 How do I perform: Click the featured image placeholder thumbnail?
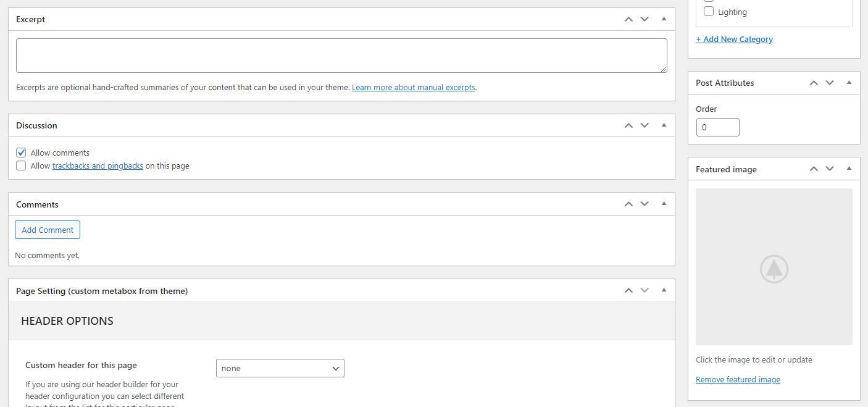tap(774, 267)
